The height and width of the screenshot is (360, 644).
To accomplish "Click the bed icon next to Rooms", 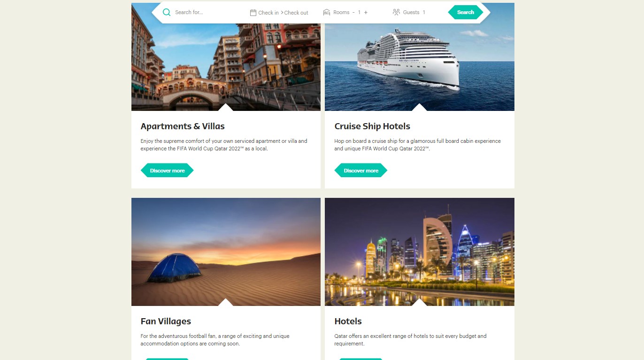I will [x=327, y=12].
